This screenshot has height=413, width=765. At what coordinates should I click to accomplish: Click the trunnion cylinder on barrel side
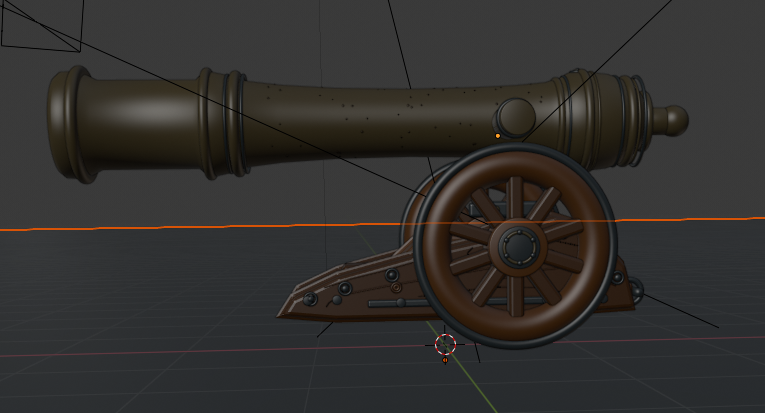tap(516, 117)
